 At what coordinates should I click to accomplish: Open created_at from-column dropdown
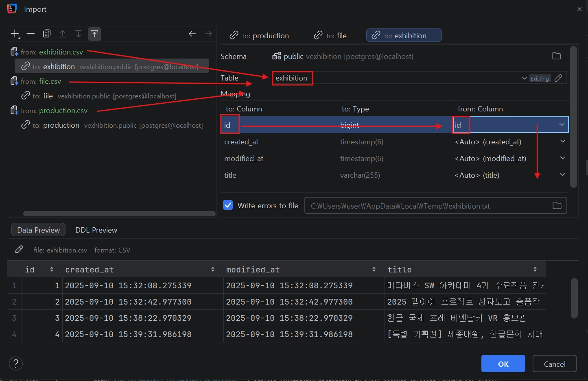[562, 142]
